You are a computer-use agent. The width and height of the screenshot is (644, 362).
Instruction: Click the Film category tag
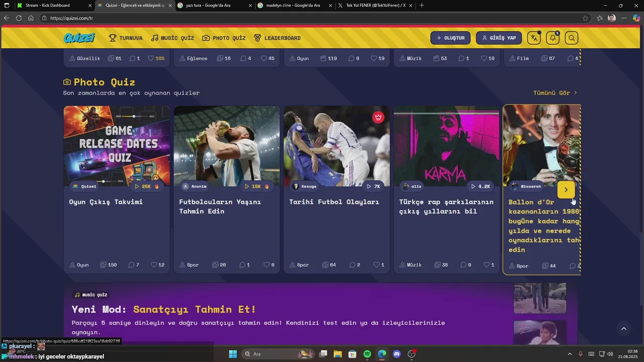click(x=519, y=58)
